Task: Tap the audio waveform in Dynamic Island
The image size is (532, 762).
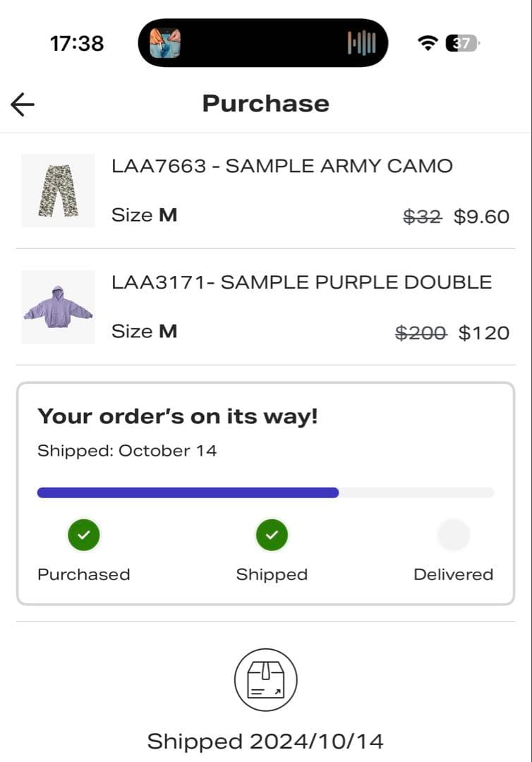Action: click(x=362, y=43)
